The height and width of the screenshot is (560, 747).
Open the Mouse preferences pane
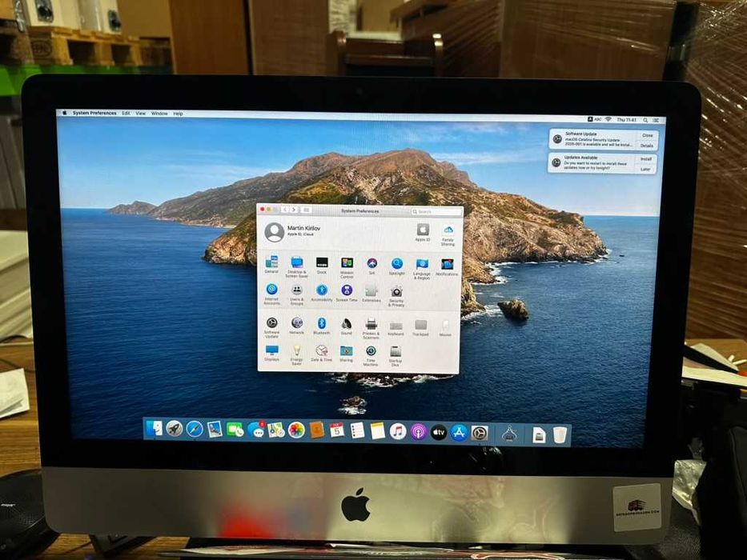click(445, 328)
